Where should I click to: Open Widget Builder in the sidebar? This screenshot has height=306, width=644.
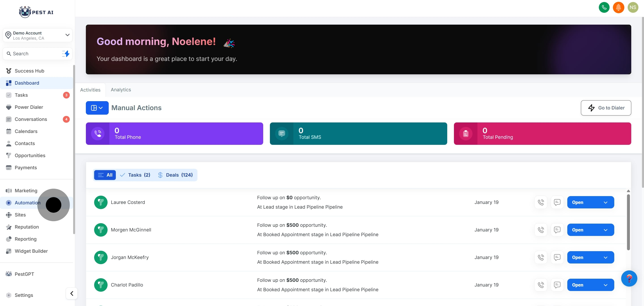click(x=36, y=251)
